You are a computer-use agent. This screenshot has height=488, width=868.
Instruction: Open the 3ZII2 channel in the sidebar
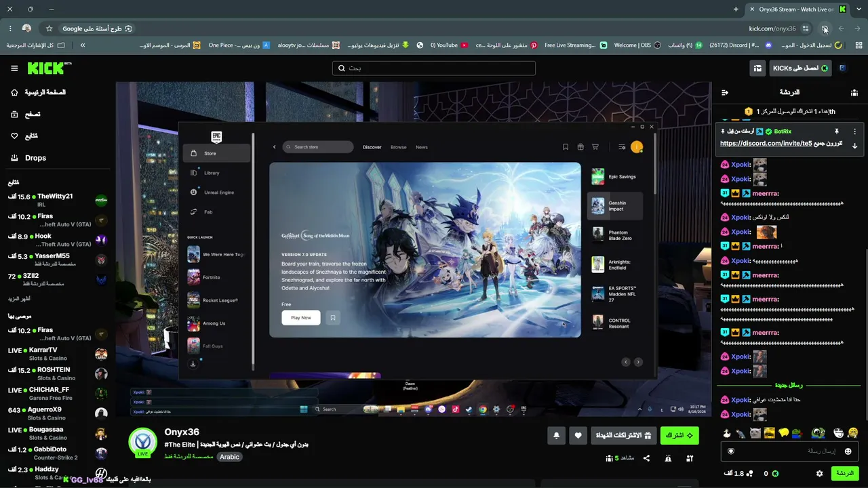57,280
